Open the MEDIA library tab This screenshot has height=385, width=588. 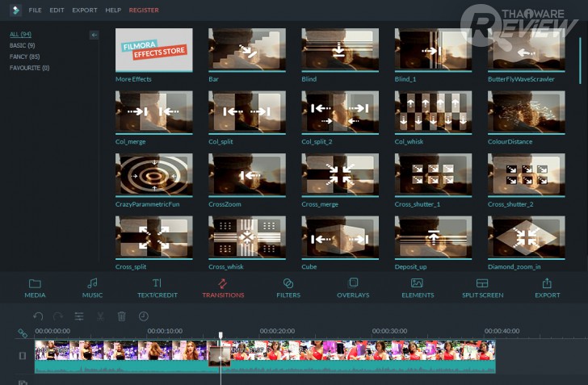pos(35,288)
